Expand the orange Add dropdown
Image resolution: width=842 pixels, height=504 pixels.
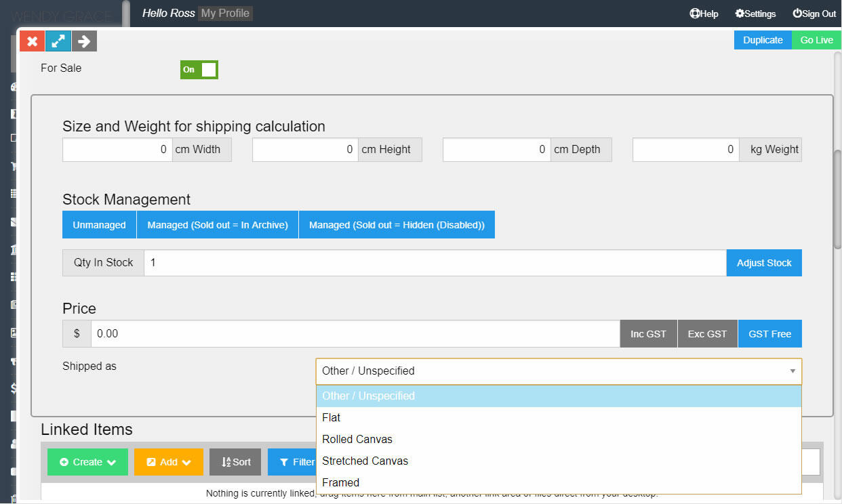pos(168,462)
